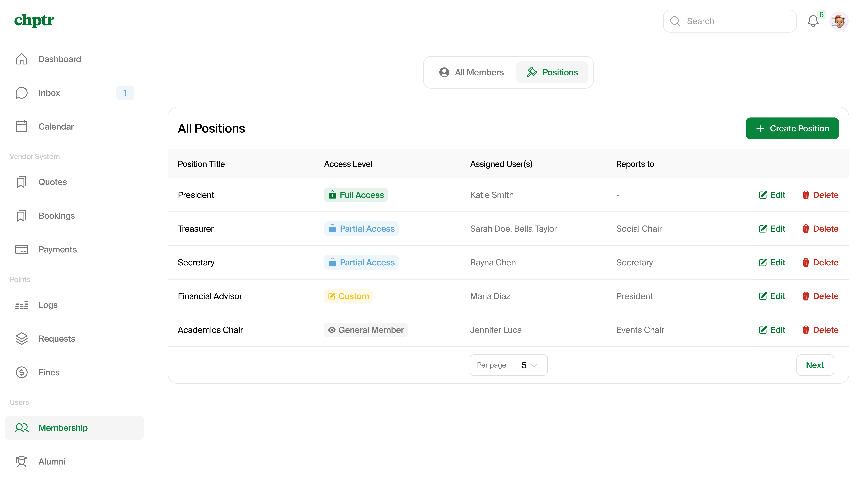Image resolution: width=868 pixels, height=485 pixels.
Task: Click the notification count badge 6
Action: coord(821,14)
